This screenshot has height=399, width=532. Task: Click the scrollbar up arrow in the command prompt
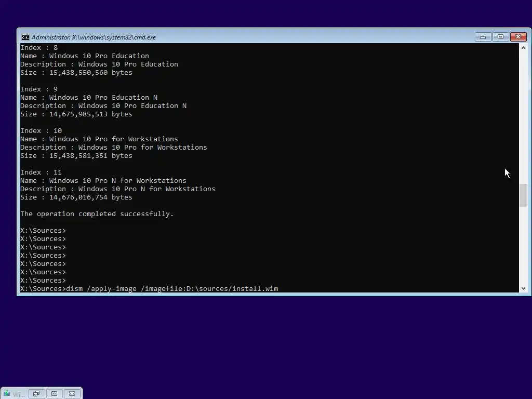tap(523, 48)
